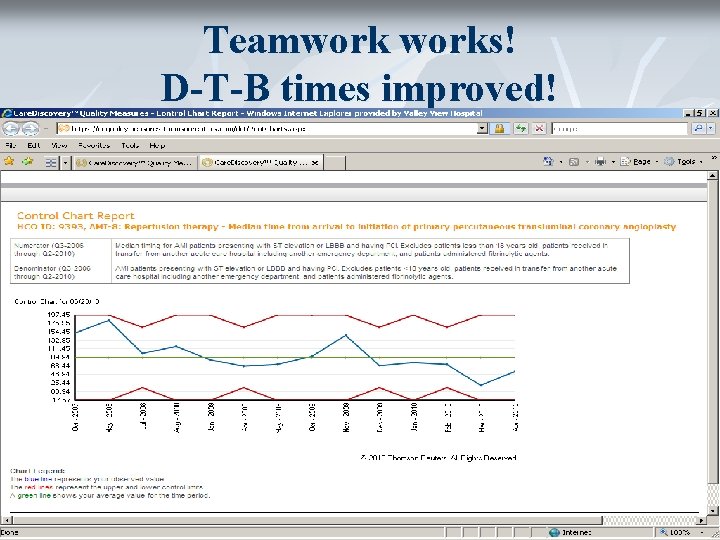Refresh the page with green arrows icon
This screenshot has height=540, width=720.
pyautogui.click(x=520, y=129)
